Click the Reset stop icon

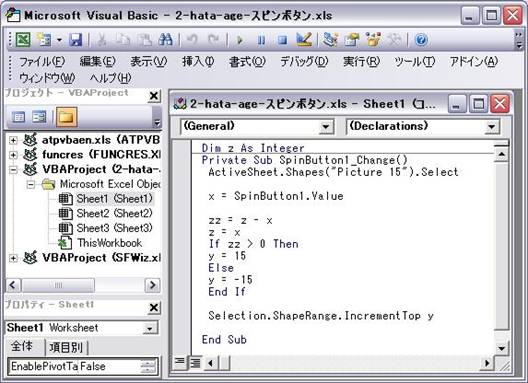pos(283,40)
